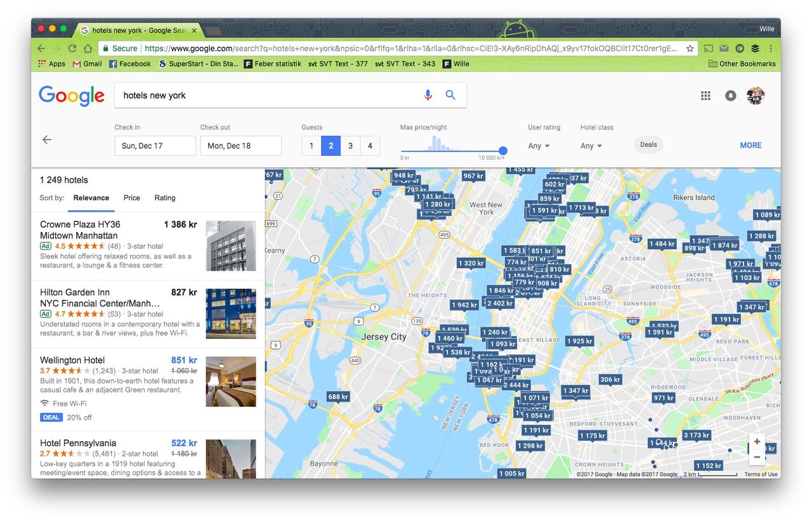This screenshot has width=812, height=523.
Task: Select 3 guests
Action: (x=350, y=146)
